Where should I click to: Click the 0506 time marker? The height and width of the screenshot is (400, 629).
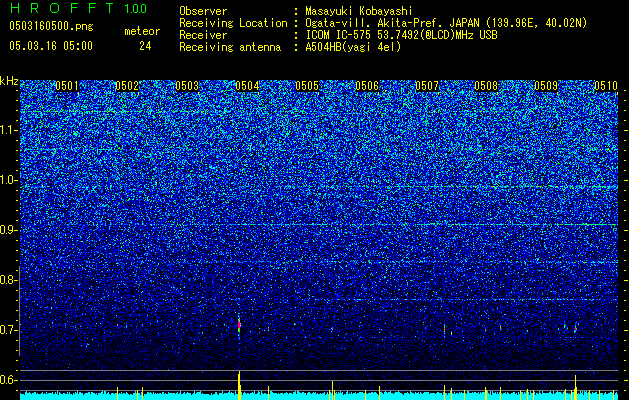point(367,86)
